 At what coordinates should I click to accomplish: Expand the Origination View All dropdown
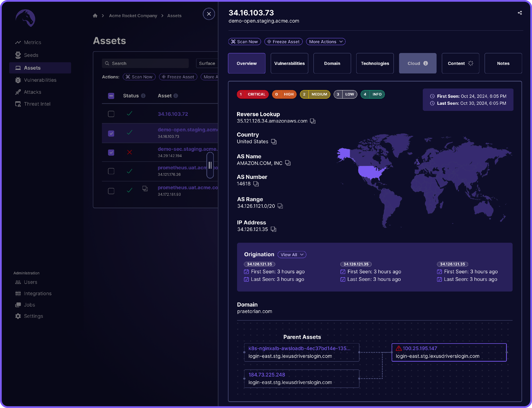point(292,255)
